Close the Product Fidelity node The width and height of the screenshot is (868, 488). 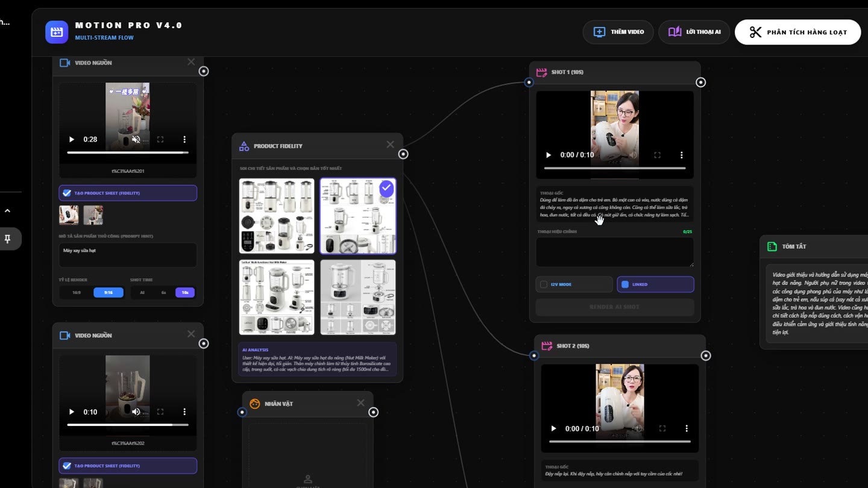(x=390, y=145)
